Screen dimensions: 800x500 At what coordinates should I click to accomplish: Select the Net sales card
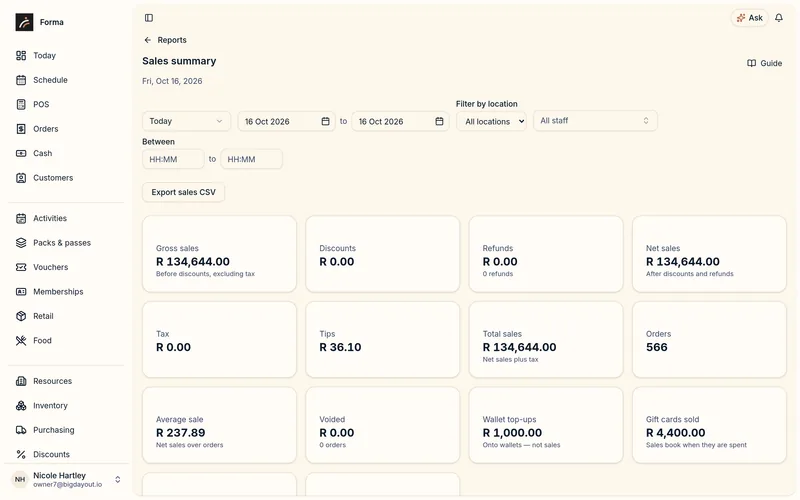click(709, 254)
